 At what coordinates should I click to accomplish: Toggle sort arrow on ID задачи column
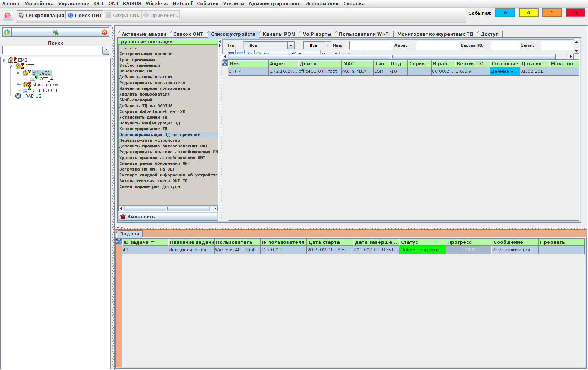pos(152,242)
